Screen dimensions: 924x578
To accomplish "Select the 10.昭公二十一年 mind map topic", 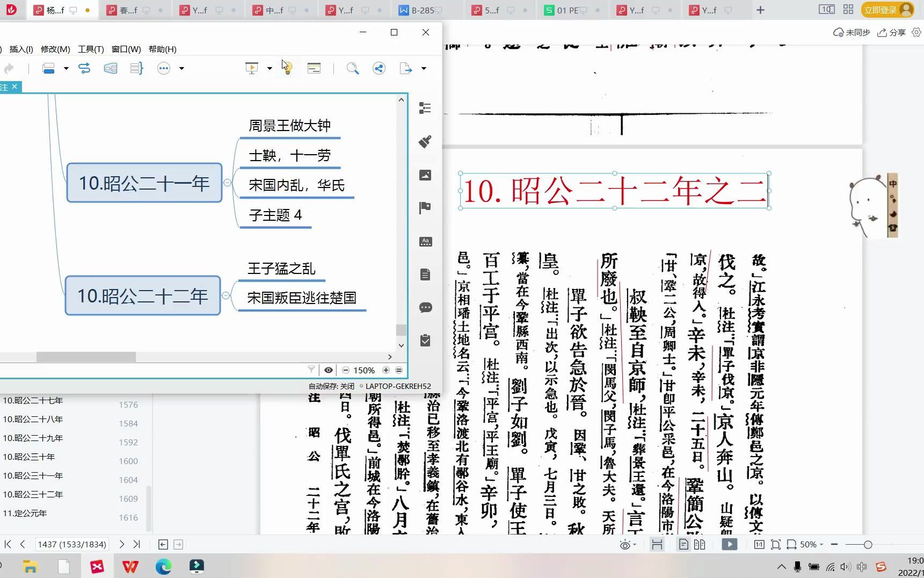I will click(144, 183).
